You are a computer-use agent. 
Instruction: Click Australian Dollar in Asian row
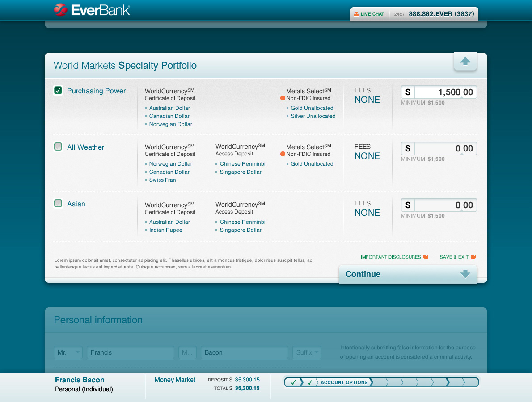(169, 222)
